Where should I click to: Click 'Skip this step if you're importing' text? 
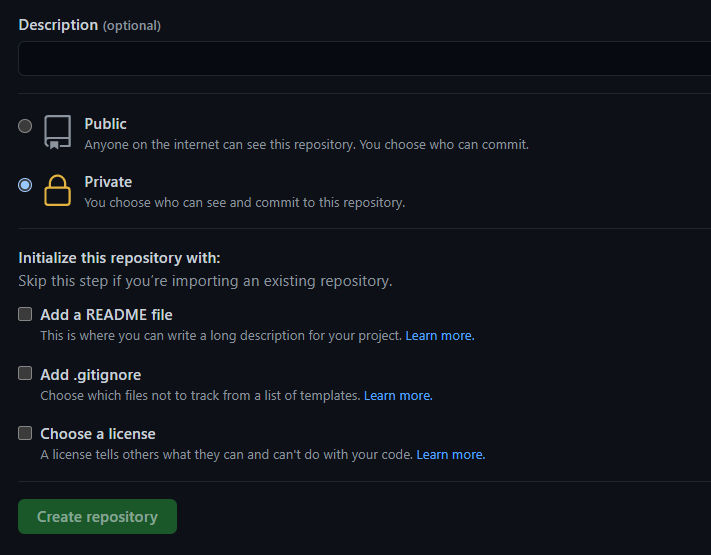(205, 281)
